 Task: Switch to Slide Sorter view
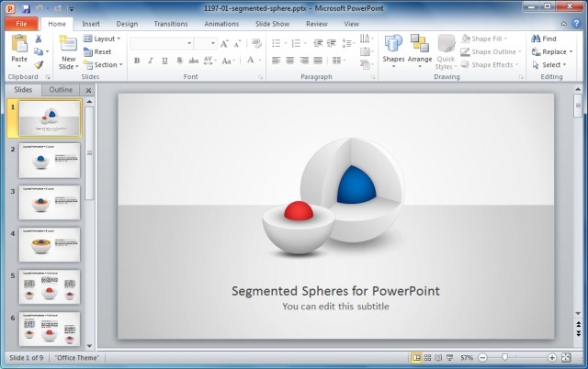427,358
